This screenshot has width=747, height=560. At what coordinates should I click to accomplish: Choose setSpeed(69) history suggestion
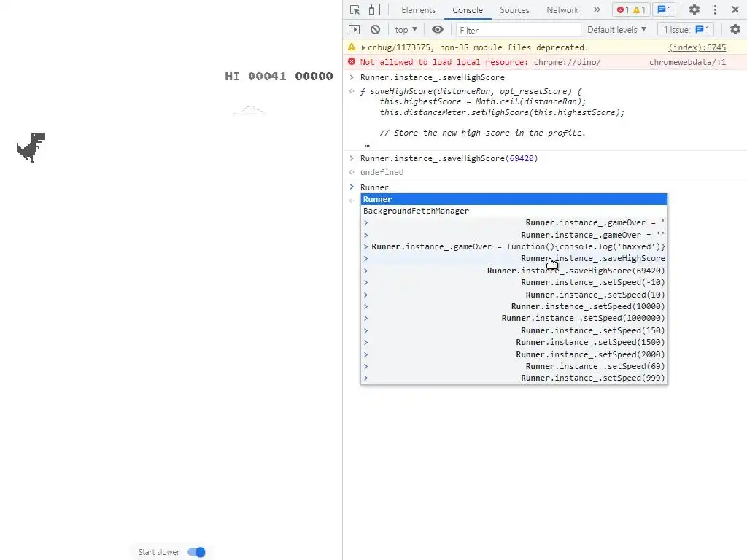click(x=514, y=366)
